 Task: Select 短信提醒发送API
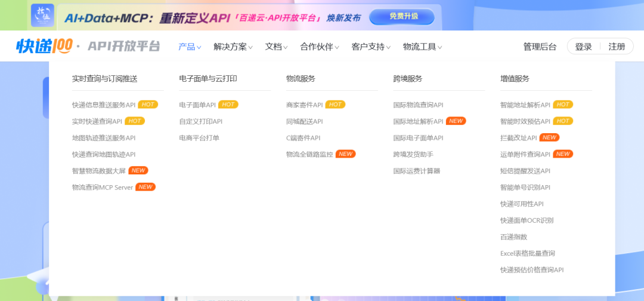(x=525, y=171)
